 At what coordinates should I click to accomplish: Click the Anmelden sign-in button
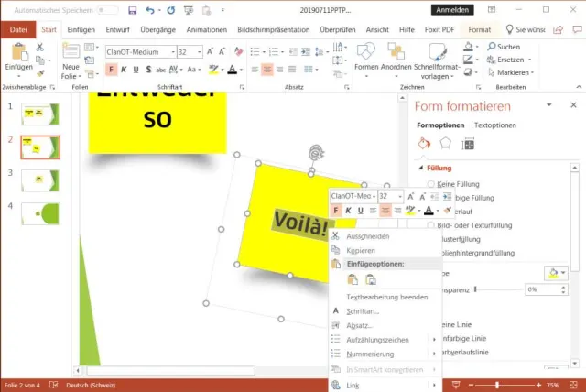pos(453,10)
